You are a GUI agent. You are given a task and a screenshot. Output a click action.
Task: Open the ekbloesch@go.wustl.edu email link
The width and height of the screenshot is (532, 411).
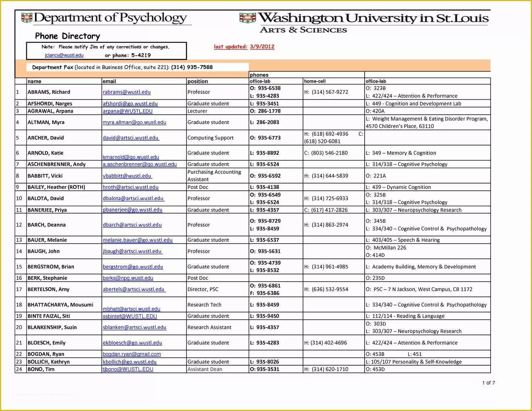(132, 343)
